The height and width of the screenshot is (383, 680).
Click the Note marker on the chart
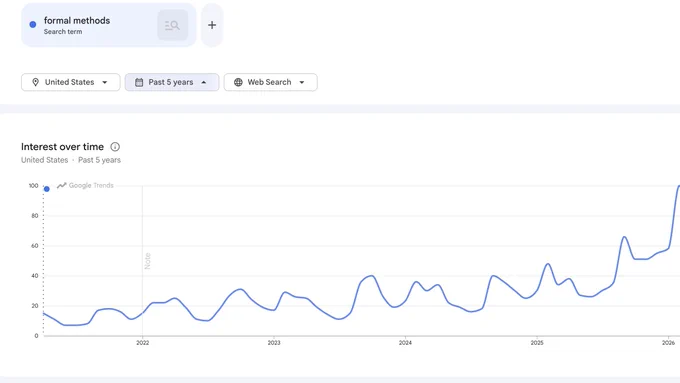(147, 261)
